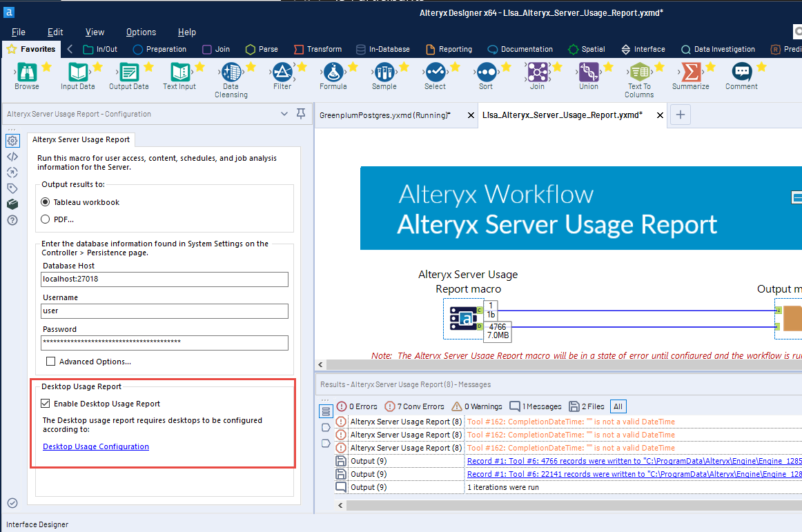Enable the Advanced Options checkbox
Viewport: 802px width, 532px height.
point(50,362)
